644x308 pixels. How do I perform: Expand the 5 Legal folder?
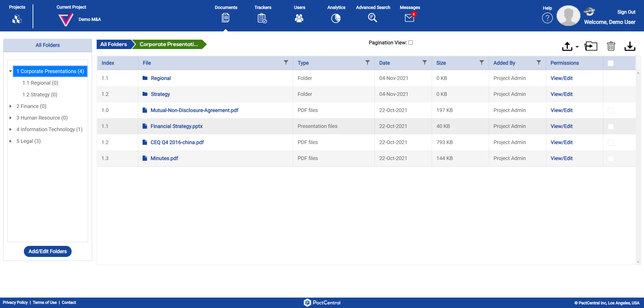pyautogui.click(x=10, y=141)
